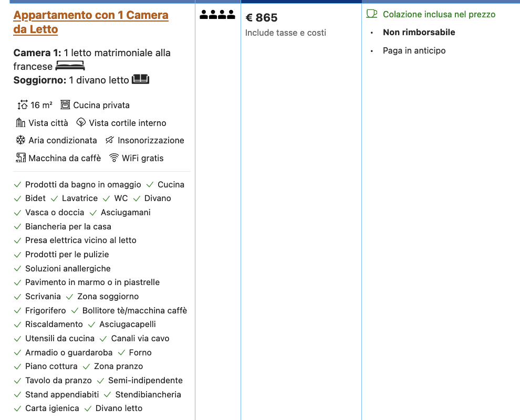Click the four-guest occupancy icon
Image resolution: width=520 pixels, height=420 pixels.
[x=217, y=15]
